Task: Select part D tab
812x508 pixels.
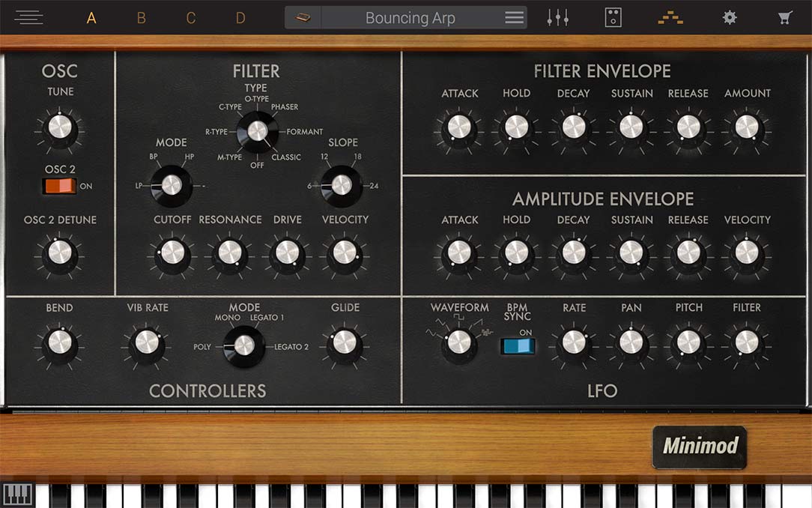Action: click(240, 18)
